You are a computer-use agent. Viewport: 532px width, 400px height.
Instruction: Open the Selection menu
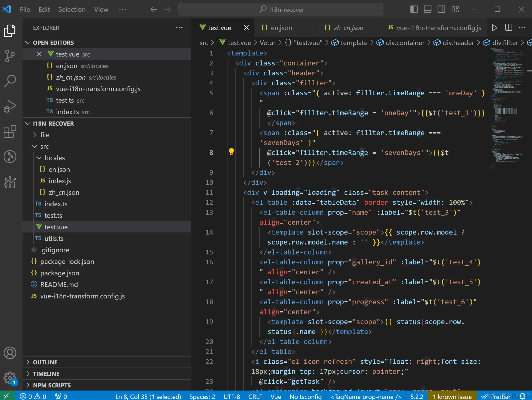72,9
